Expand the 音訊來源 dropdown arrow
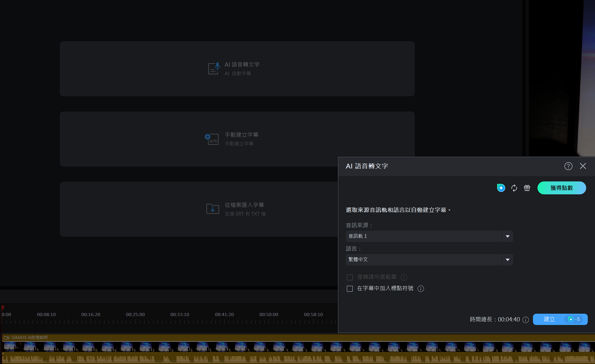Screen dimensions: 595x364 click(x=507, y=236)
